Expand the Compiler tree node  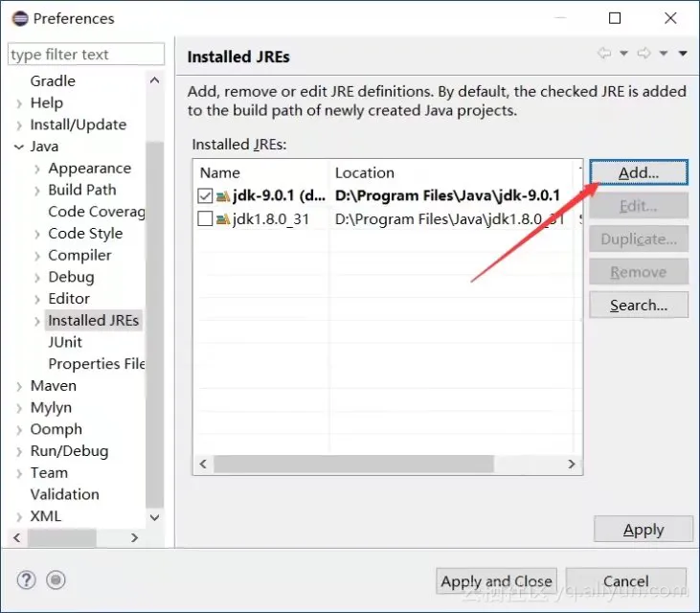37,256
